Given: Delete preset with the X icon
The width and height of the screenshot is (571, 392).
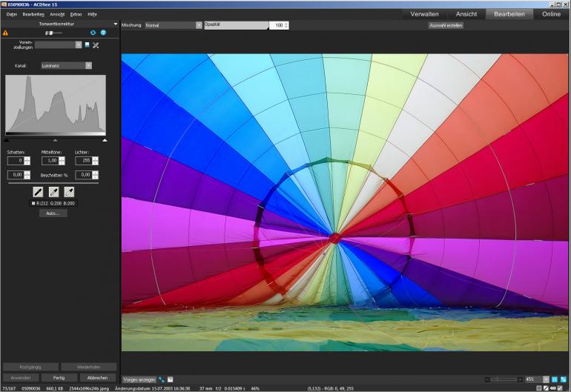Looking at the screenshot, I should (x=96, y=45).
